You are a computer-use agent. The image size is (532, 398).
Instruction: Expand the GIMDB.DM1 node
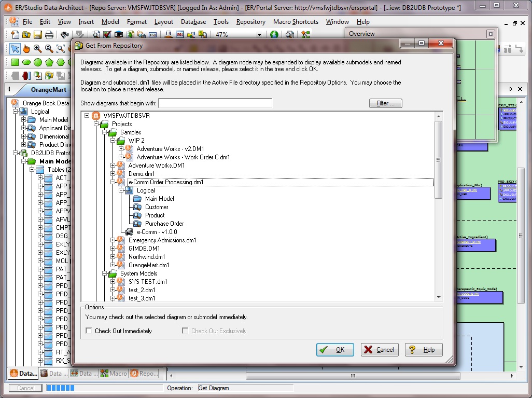point(113,248)
